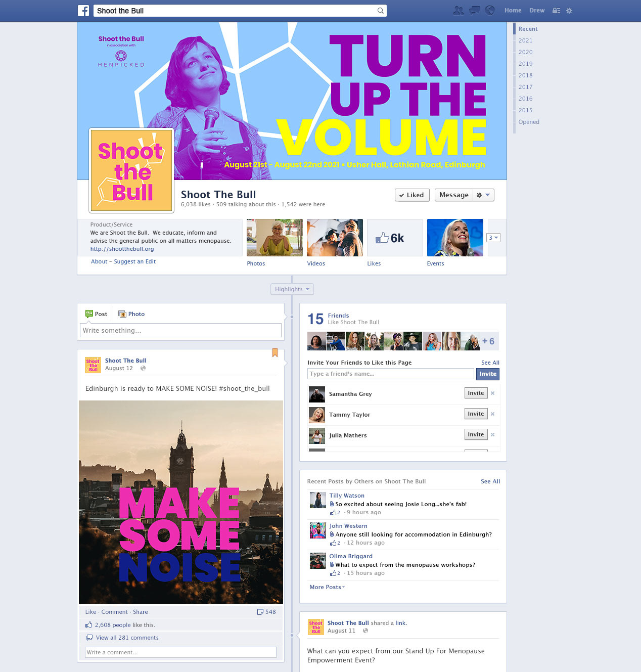The width and height of the screenshot is (641, 672).
Task: Click the bookmark flag on August 12 post
Action: coord(275,352)
